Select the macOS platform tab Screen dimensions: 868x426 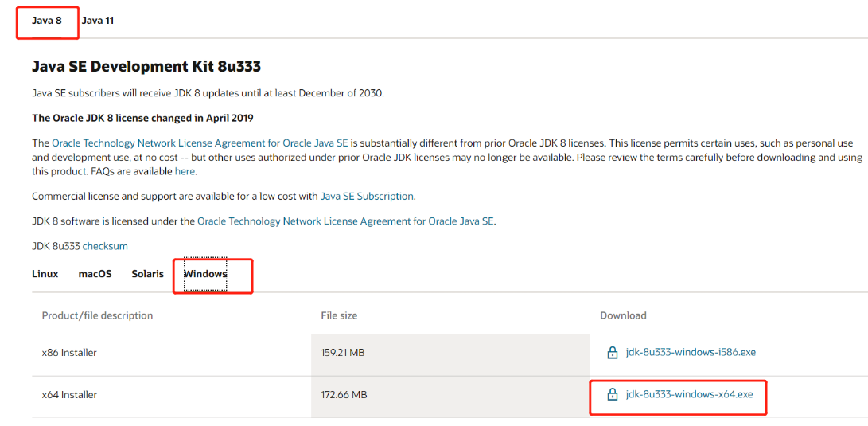pos(95,274)
